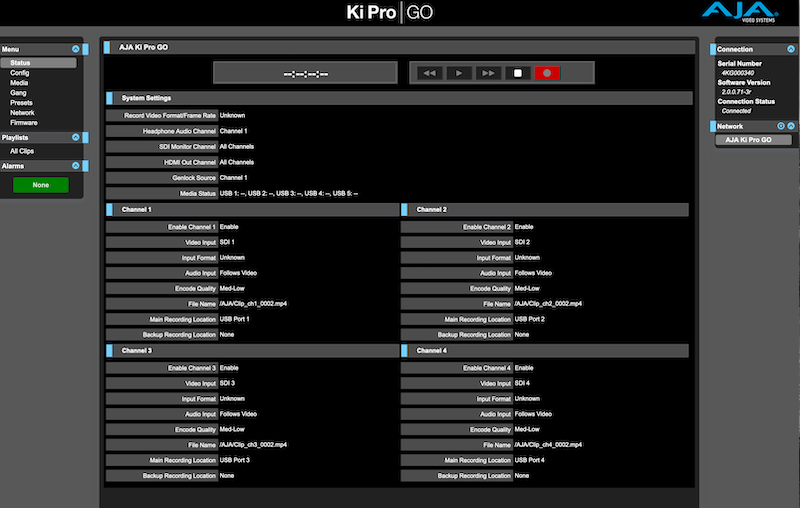Image resolution: width=800 pixels, height=508 pixels.
Task: Click the Channel 2 section header
Action: [545, 210]
